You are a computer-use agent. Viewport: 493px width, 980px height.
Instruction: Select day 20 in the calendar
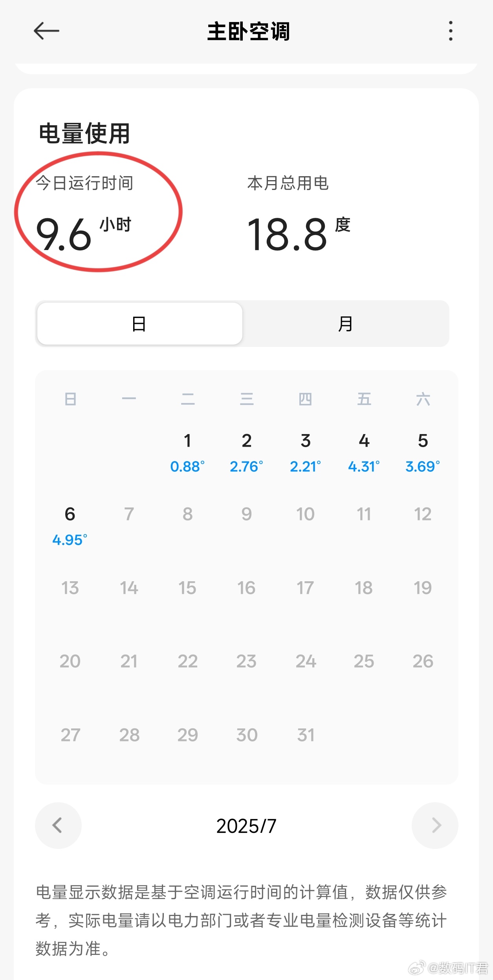70,661
